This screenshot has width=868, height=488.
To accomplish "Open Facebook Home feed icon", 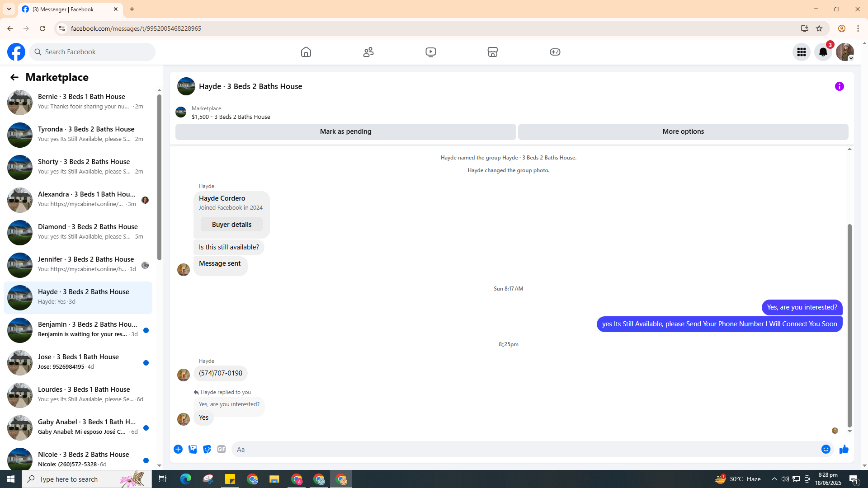I will point(306,52).
